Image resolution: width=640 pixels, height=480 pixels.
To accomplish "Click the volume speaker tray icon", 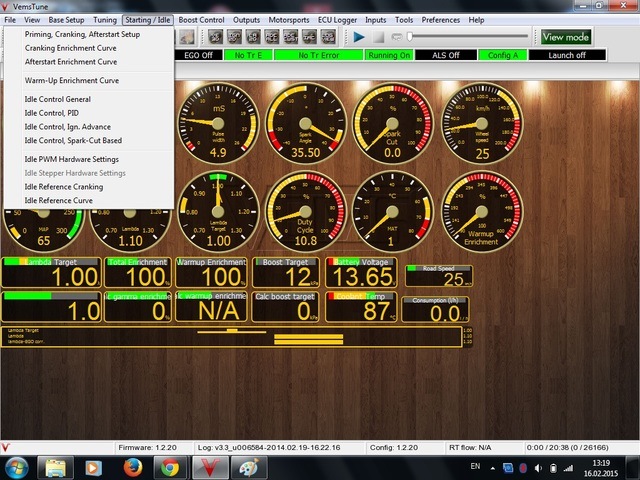I will tap(538, 468).
